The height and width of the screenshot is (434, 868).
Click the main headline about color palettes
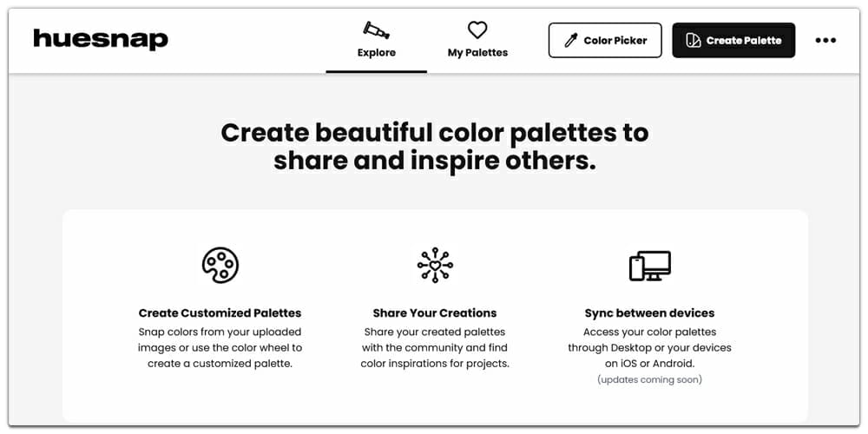point(435,147)
